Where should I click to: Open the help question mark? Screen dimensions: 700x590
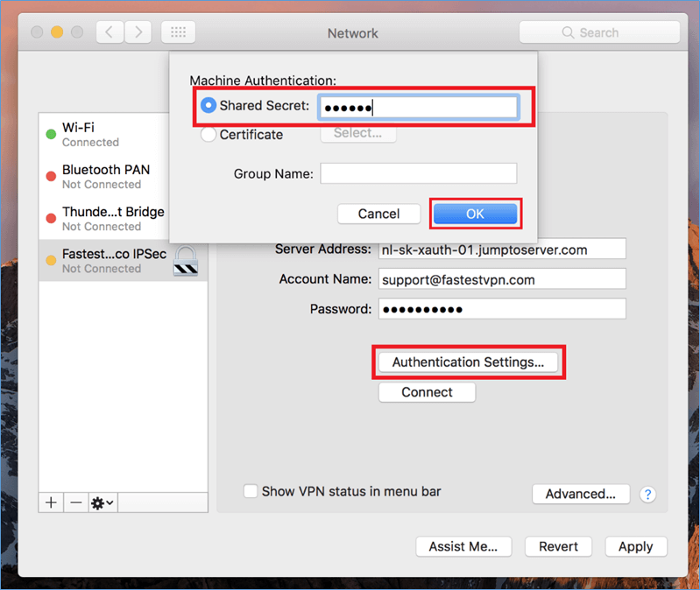pos(647,494)
